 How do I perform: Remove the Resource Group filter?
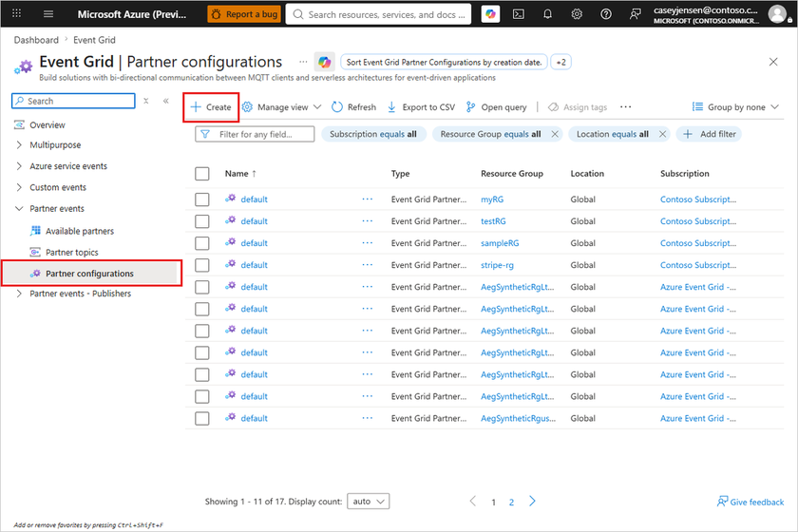coord(555,134)
